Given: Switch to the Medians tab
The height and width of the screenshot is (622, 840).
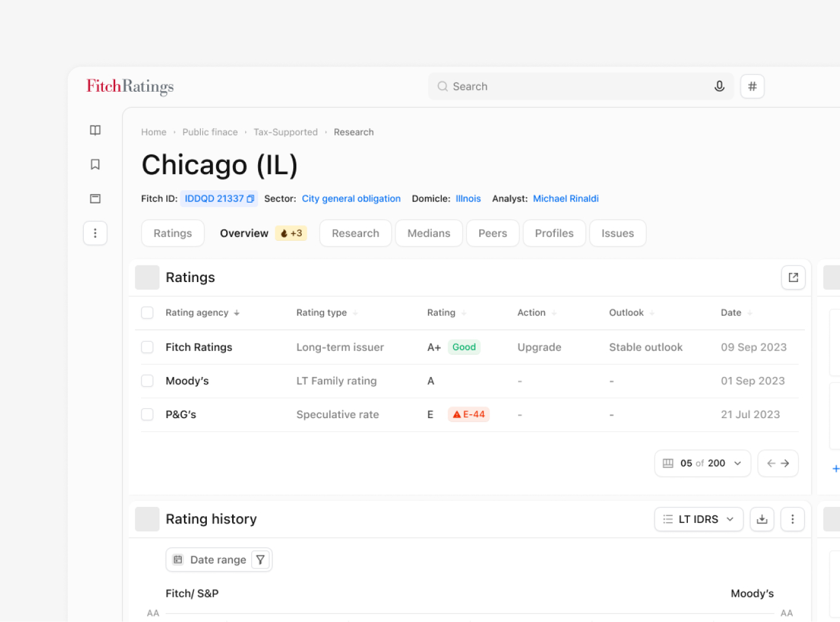Looking at the screenshot, I should click(429, 233).
